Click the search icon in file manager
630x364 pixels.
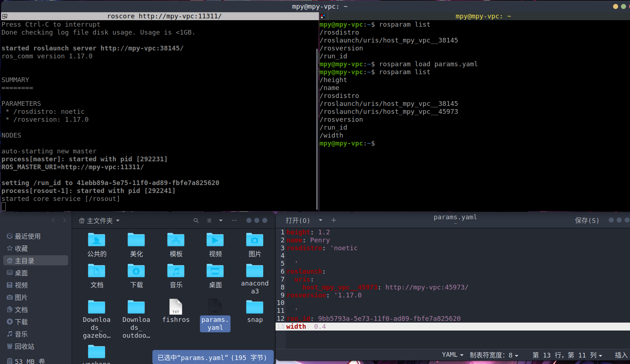click(x=196, y=221)
